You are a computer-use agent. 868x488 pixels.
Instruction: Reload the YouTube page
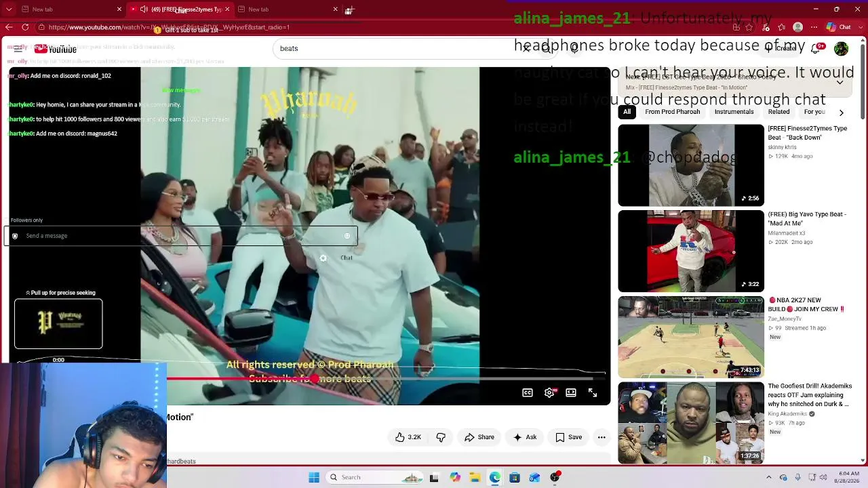coord(25,27)
